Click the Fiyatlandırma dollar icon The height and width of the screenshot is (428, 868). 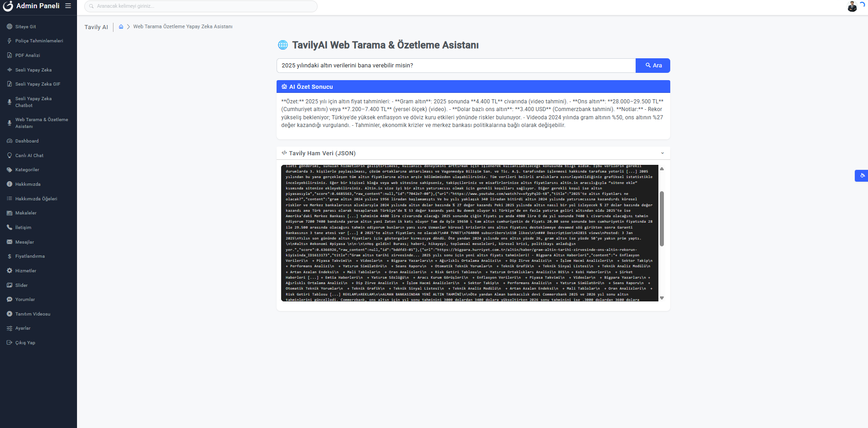[x=10, y=256]
